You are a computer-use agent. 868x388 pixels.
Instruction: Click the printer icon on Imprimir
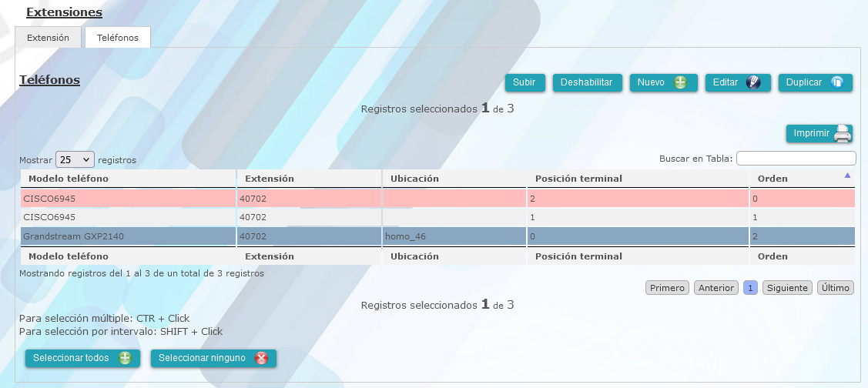click(x=843, y=133)
